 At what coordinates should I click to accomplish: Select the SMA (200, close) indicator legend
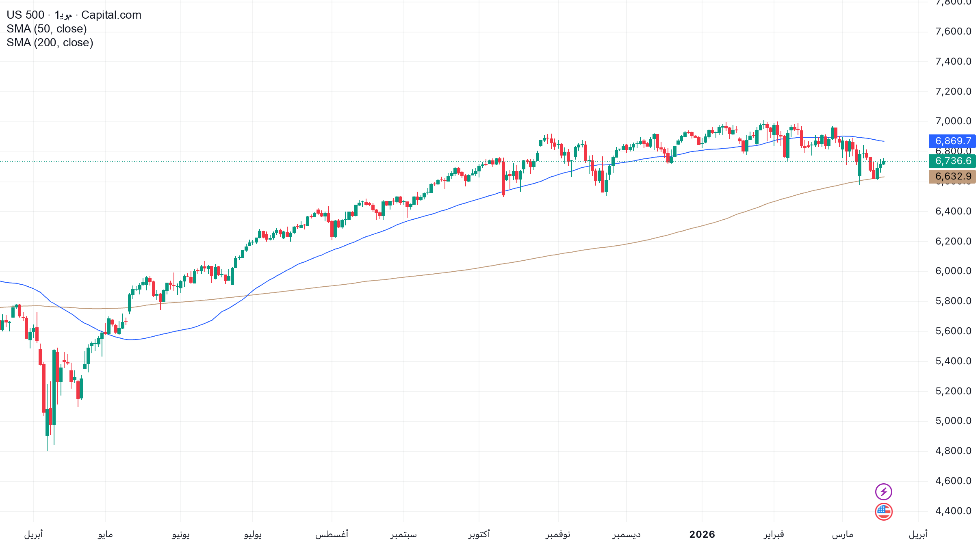50,43
